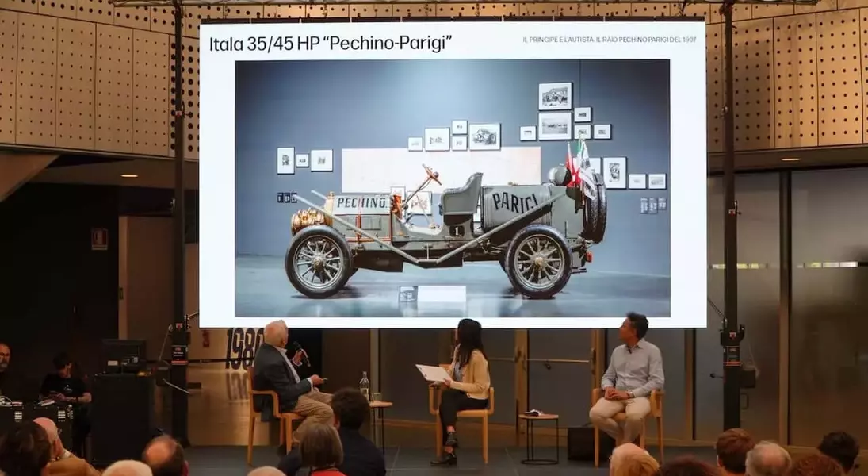Click the spare tires on the car's rear

click(x=595, y=210)
